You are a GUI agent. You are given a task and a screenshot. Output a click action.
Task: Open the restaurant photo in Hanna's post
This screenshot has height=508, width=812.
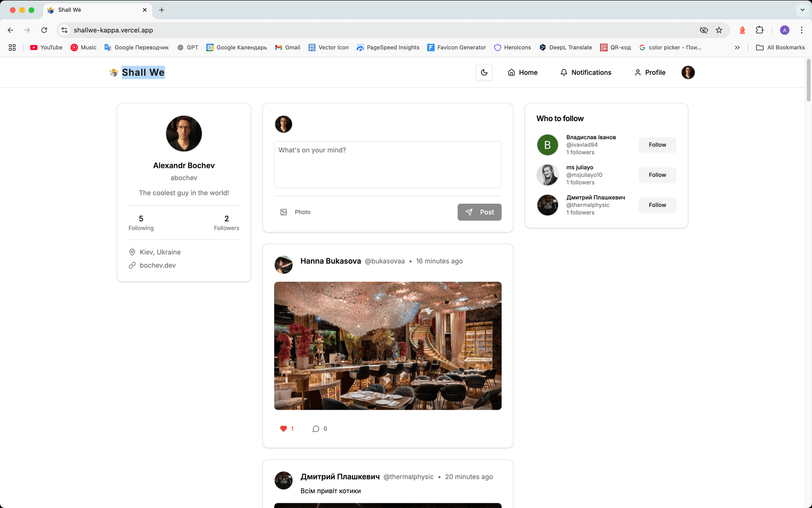[x=387, y=345]
